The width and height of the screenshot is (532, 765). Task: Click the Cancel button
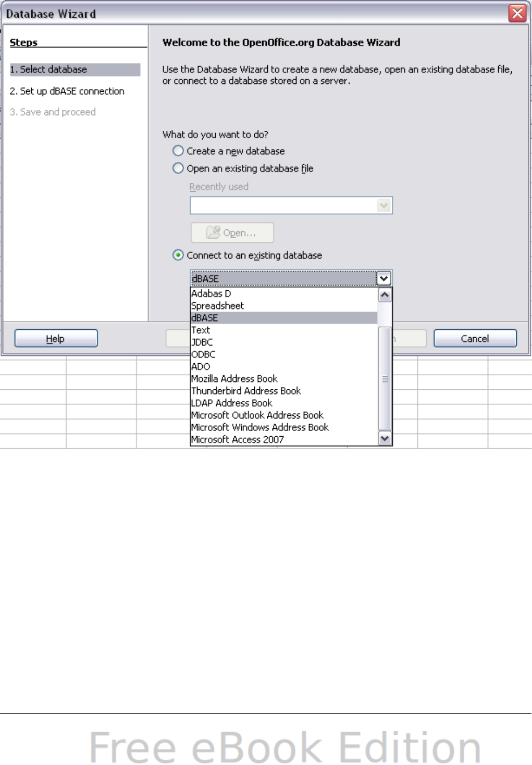tap(475, 338)
